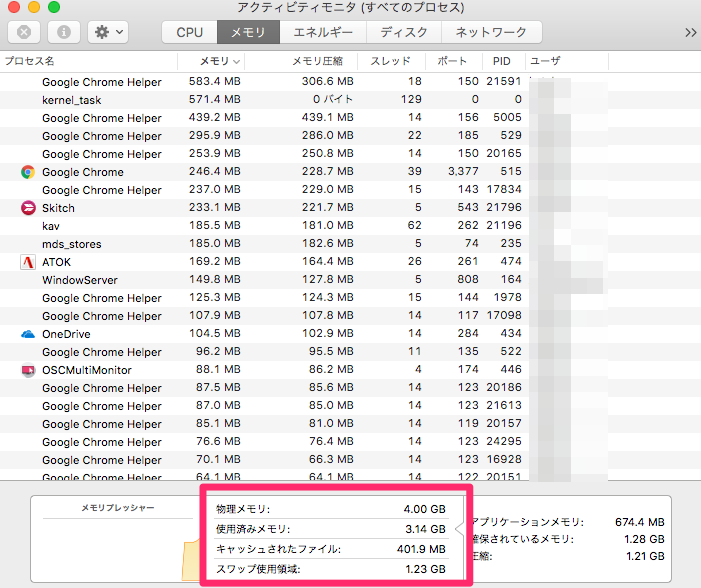Viewport: 701px width, 588px height.
Task: Open the ネットワーク tab
Action: pos(491,32)
